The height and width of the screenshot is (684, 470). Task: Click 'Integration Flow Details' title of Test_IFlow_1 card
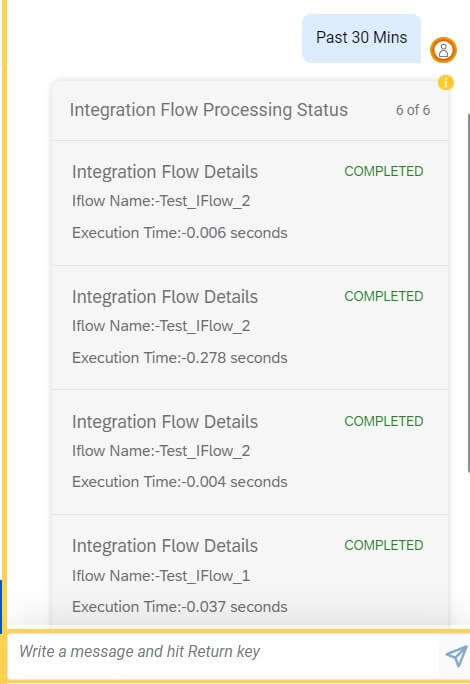[165, 546]
